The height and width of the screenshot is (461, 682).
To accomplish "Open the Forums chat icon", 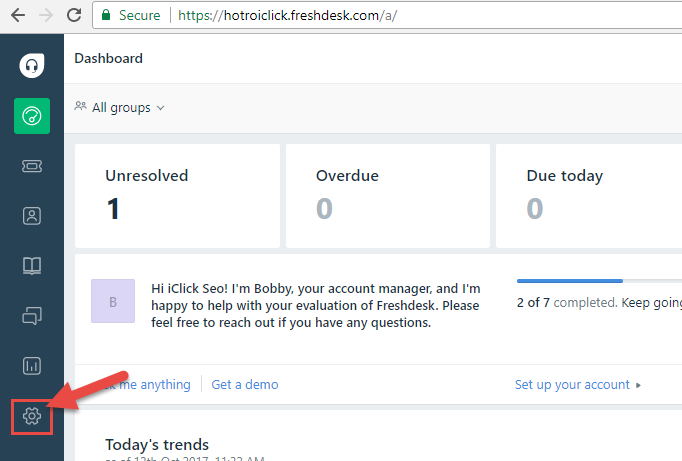I will click(32, 316).
